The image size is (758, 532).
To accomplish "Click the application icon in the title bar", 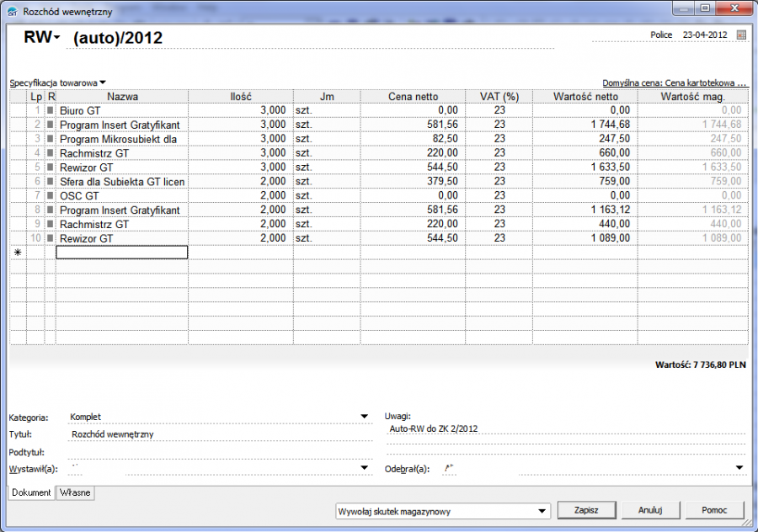I will click(13, 11).
